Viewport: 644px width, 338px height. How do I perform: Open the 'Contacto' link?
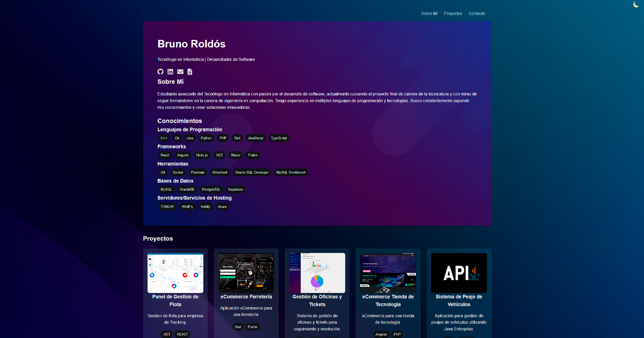(x=477, y=13)
